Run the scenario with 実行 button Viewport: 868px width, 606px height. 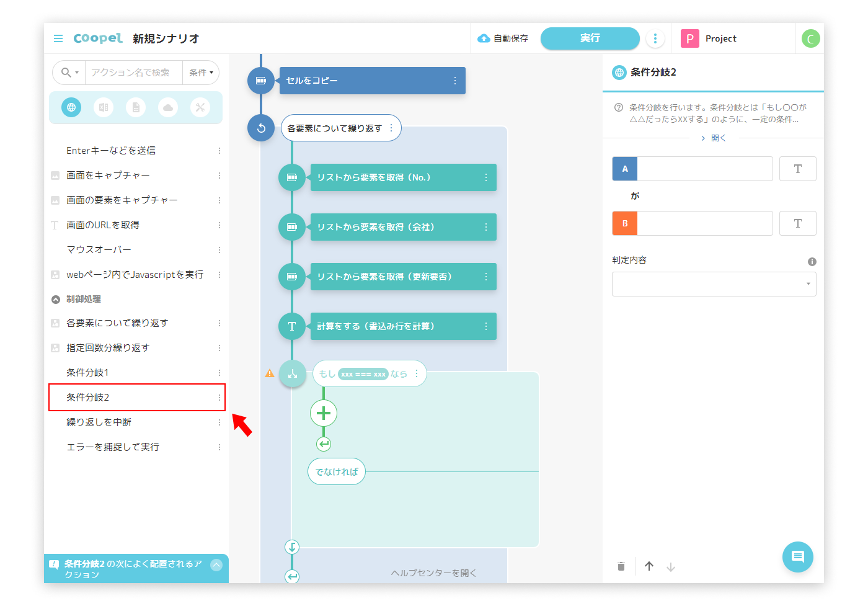pyautogui.click(x=590, y=38)
